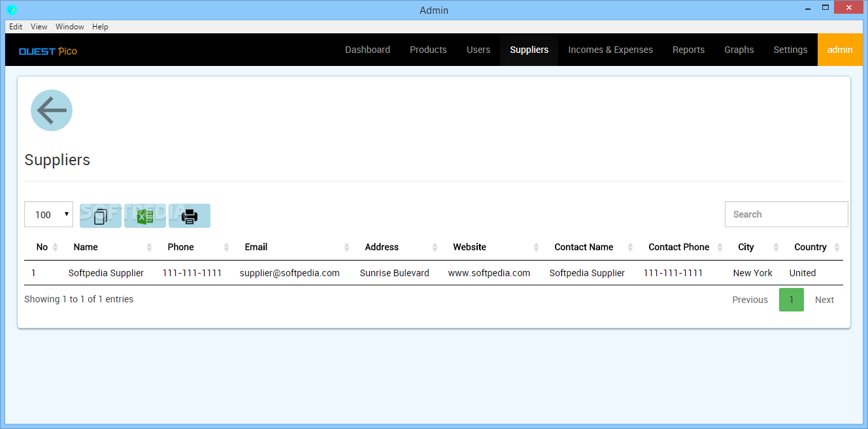Open the View menu

click(x=39, y=27)
